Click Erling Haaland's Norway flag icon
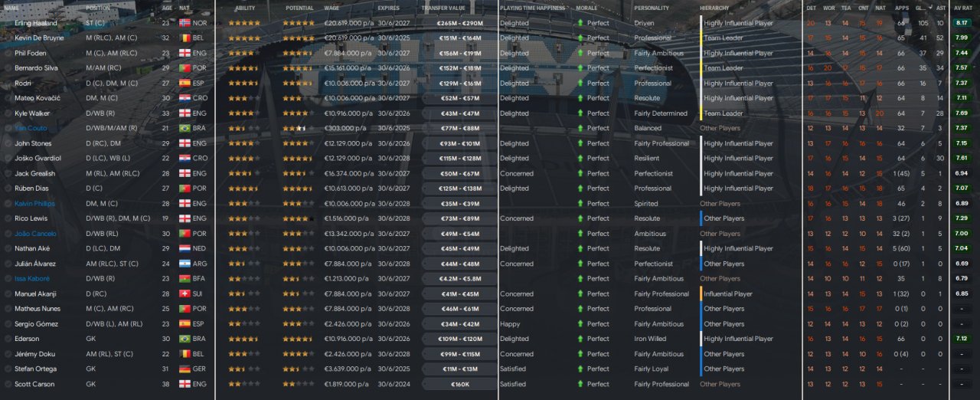The width and height of the screenshot is (980, 400). [185, 23]
